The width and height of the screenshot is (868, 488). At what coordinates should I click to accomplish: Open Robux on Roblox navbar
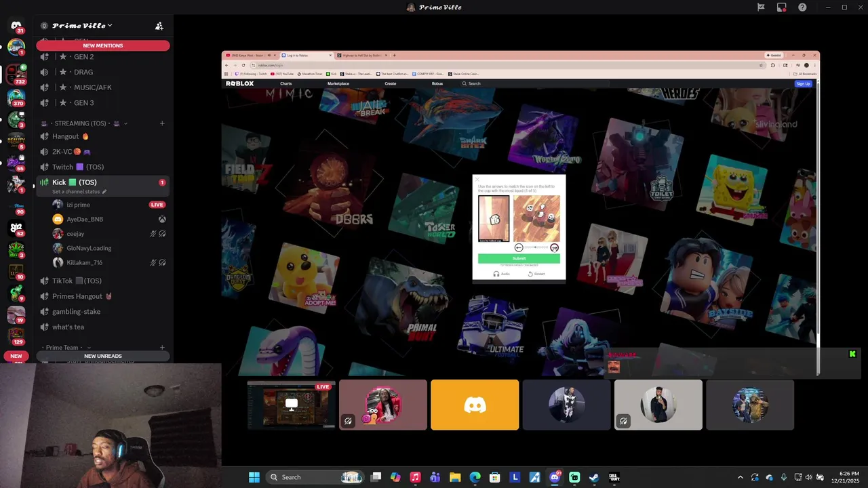coord(437,83)
